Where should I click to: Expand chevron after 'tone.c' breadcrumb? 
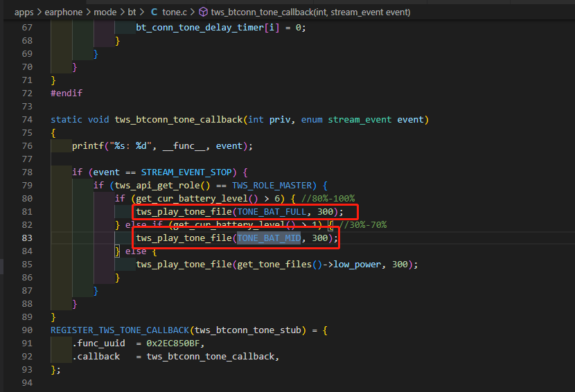(x=192, y=12)
